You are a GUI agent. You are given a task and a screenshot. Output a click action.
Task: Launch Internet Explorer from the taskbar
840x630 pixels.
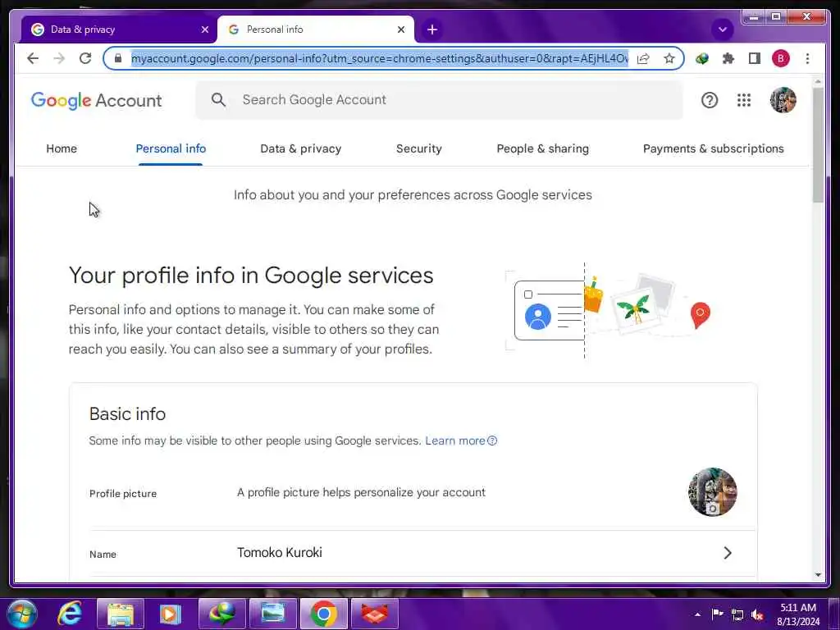(x=71, y=614)
